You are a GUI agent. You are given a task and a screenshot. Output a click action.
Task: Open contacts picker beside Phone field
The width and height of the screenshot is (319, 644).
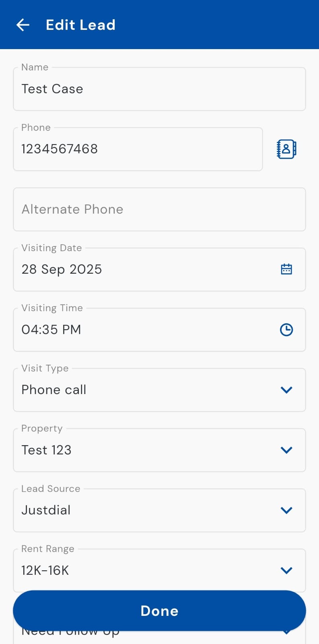point(286,149)
